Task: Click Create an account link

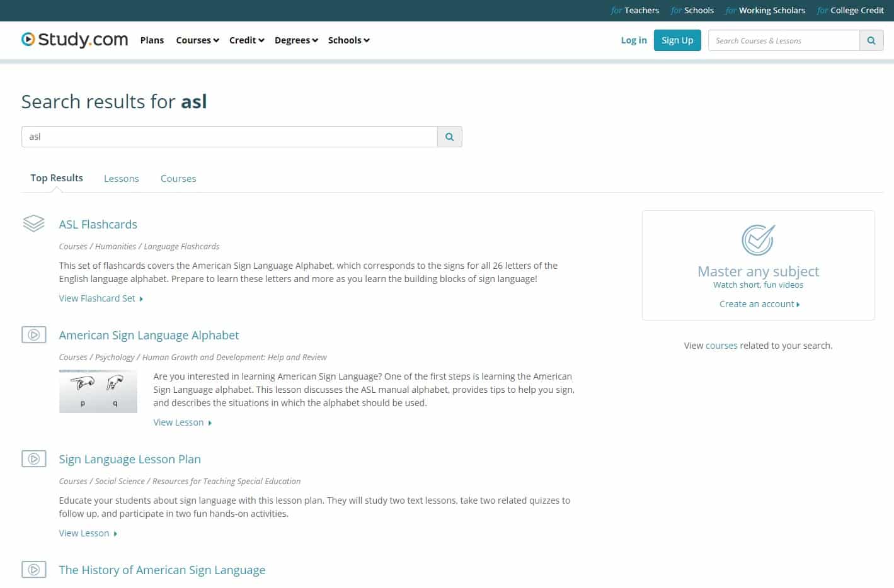Action: [x=759, y=304]
